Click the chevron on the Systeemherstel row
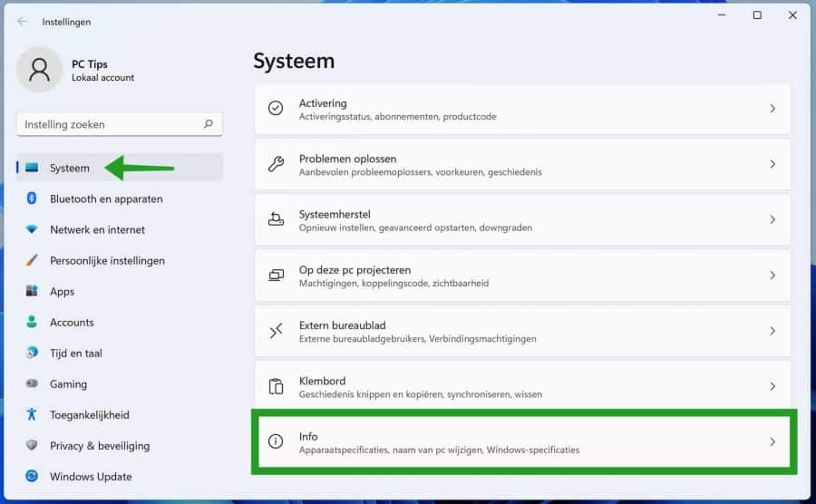 (772, 219)
